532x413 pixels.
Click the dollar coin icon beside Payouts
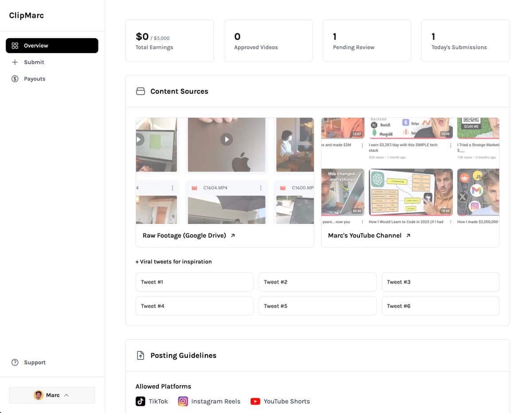(15, 79)
